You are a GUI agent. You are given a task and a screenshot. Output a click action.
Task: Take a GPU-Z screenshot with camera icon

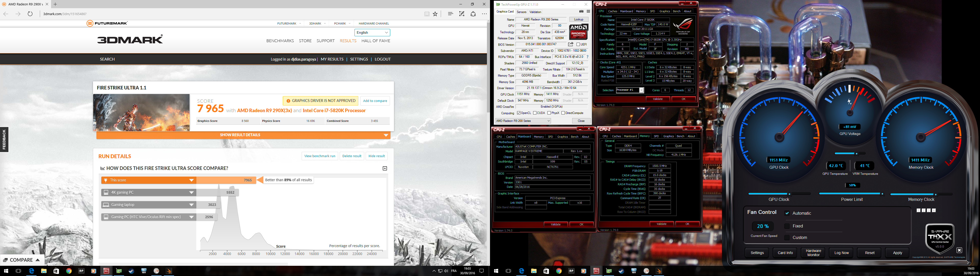click(581, 11)
